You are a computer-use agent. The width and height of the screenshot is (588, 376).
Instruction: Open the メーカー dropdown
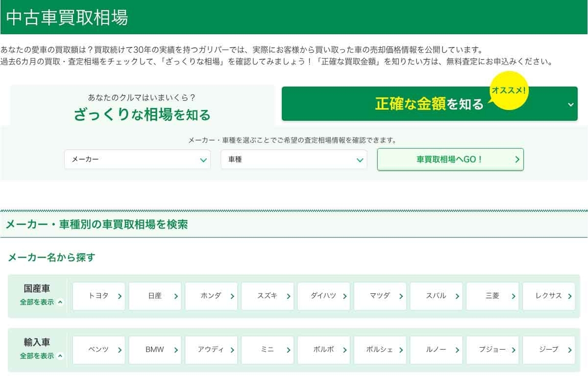(137, 160)
